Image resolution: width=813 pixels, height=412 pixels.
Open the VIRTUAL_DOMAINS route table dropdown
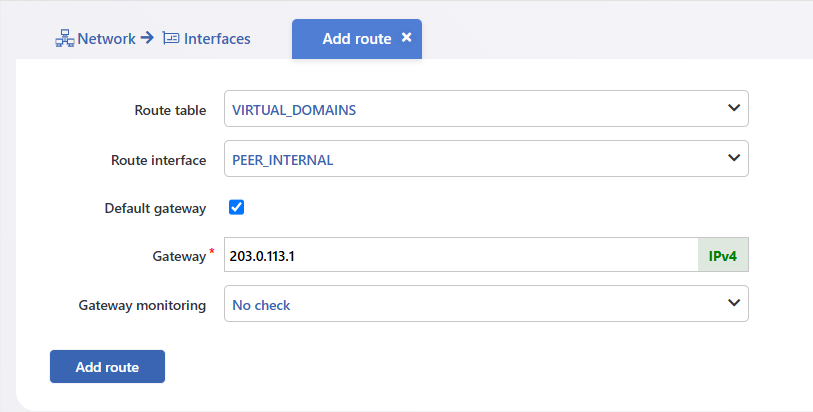(x=486, y=109)
